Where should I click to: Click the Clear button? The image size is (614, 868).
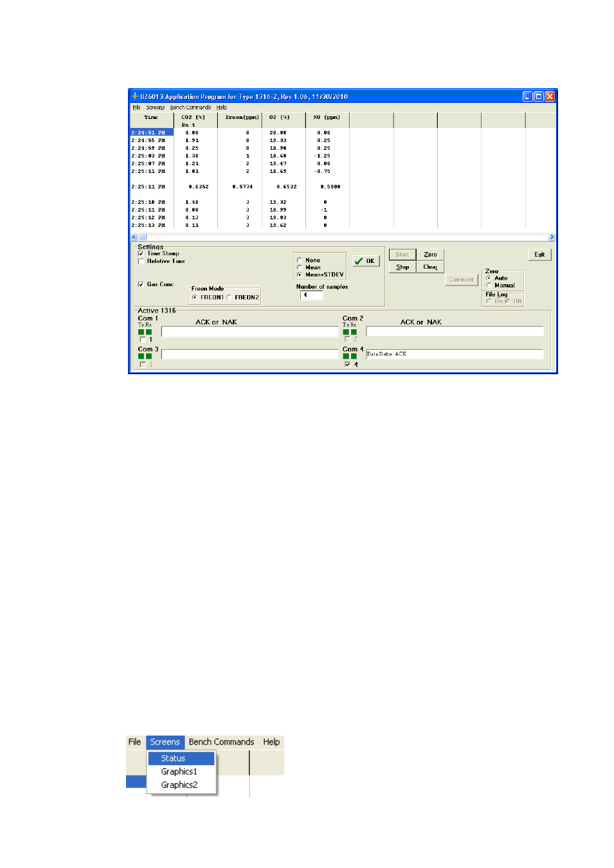coord(430,267)
